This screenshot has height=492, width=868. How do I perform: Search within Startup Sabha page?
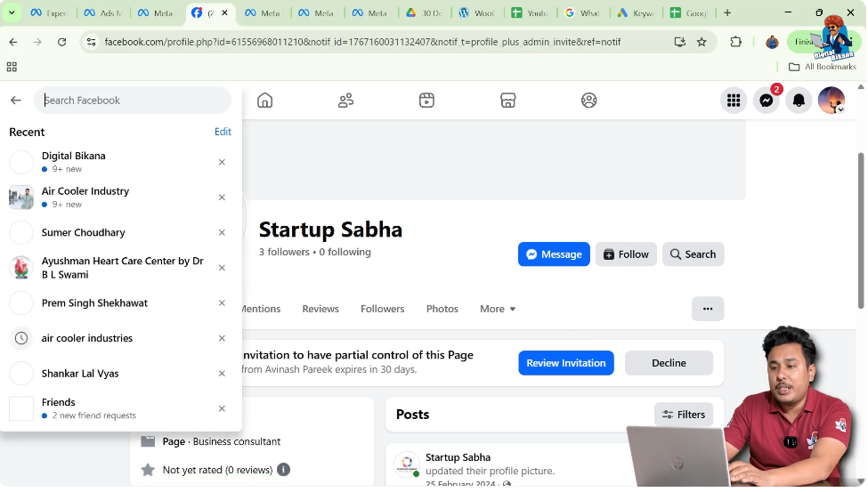tap(694, 254)
